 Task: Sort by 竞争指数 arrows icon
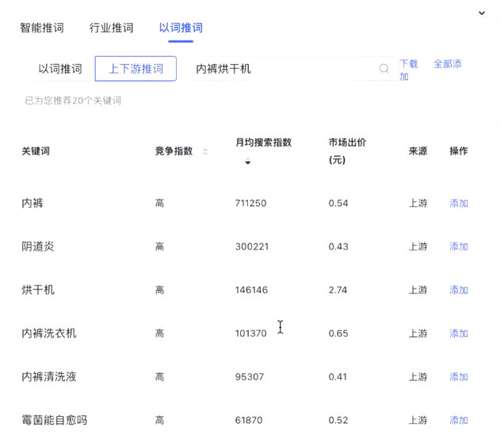click(x=205, y=151)
